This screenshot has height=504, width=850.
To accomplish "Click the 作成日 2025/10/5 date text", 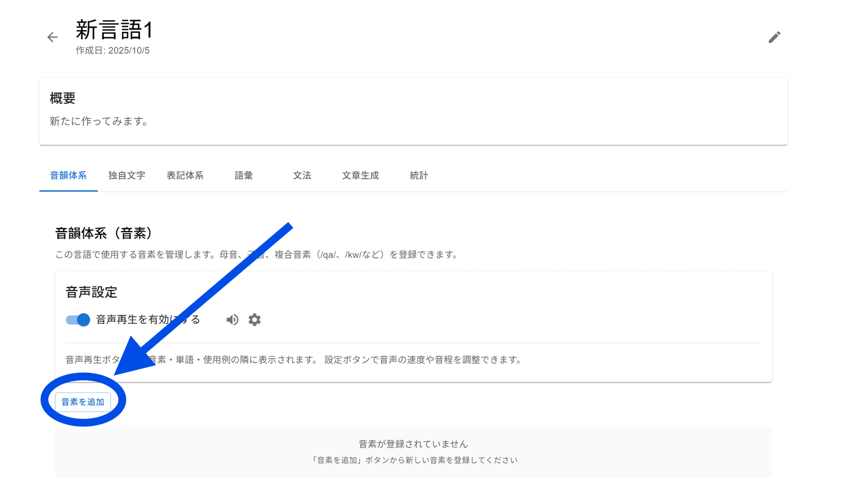I will 112,50.
